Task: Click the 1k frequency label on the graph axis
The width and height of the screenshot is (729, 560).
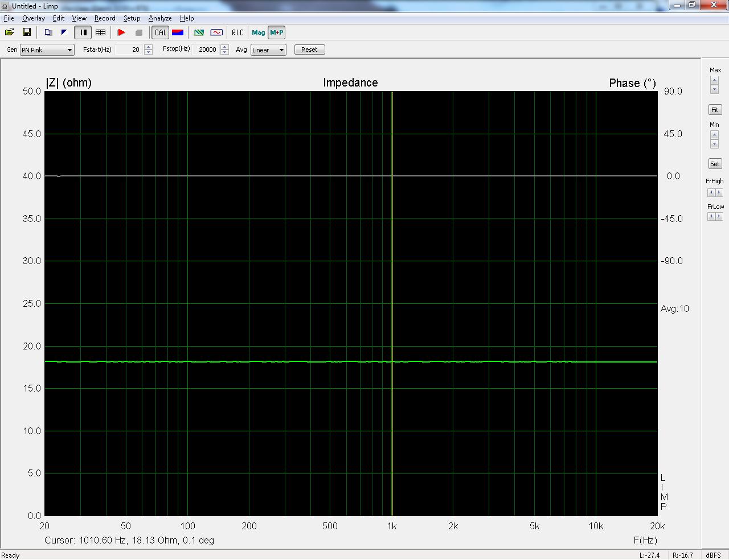Action: pyautogui.click(x=392, y=526)
